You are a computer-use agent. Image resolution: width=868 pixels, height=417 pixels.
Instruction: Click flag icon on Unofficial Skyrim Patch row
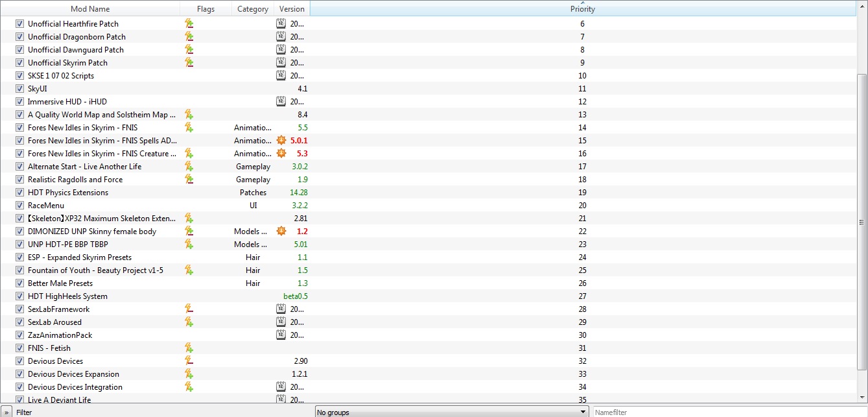coord(189,62)
